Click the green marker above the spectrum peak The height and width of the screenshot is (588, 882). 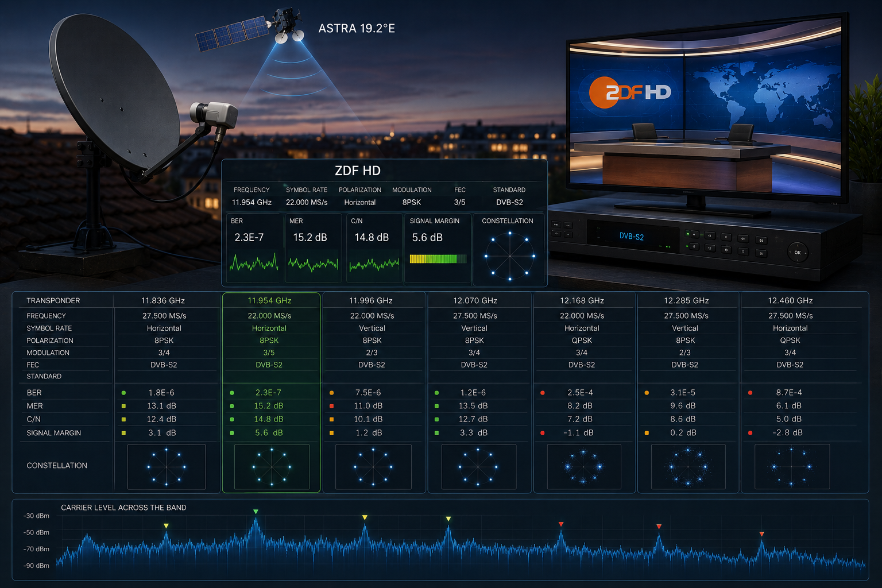[x=256, y=511]
